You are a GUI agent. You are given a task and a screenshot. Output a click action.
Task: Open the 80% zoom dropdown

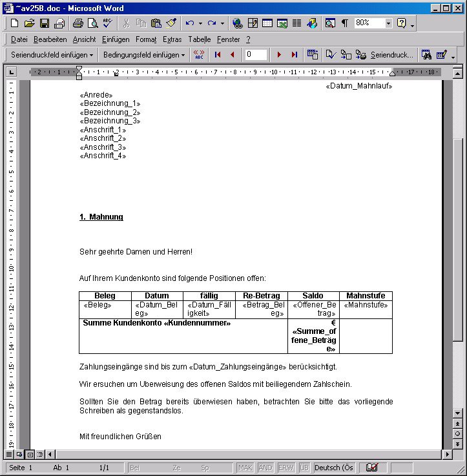388,23
